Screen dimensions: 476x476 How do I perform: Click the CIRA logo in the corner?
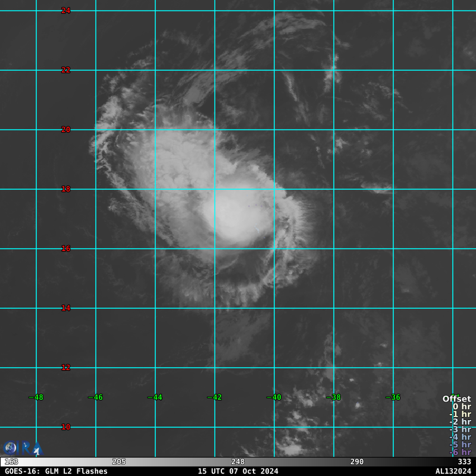click(x=21, y=448)
